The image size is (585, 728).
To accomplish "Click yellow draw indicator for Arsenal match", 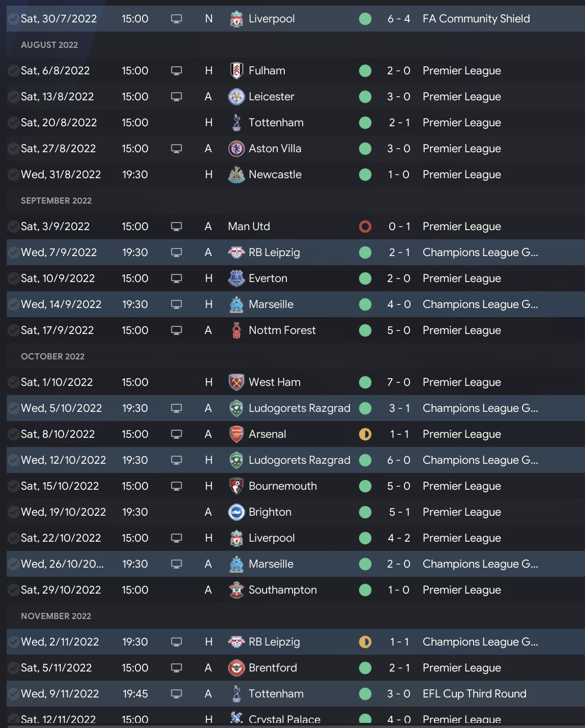I will pos(365,434).
